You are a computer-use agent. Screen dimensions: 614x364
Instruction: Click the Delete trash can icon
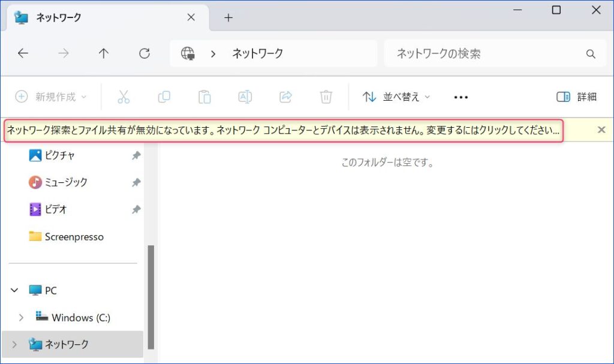326,97
